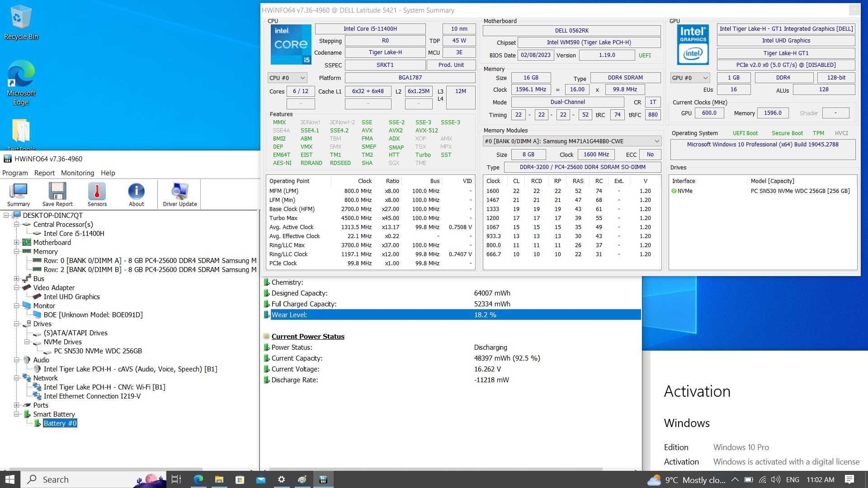Viewport: 868px width, 488px height.
Task: Click the Discharge Rate row
Action: click(x=452, y=380)
